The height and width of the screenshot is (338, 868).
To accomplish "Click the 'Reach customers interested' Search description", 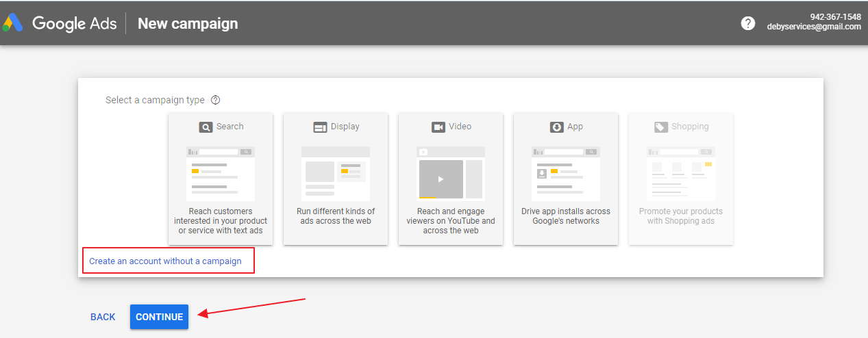I will coord(221,221).
